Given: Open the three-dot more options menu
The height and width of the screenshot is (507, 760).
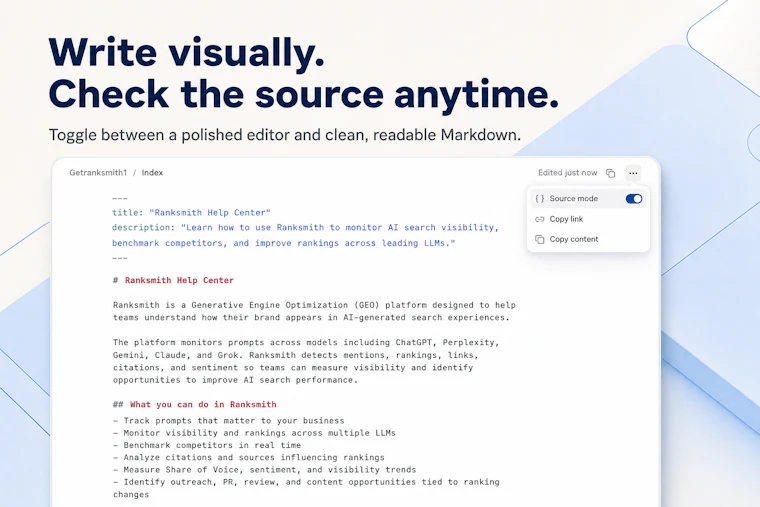Looking at the screenshot, I should point(633,173).
